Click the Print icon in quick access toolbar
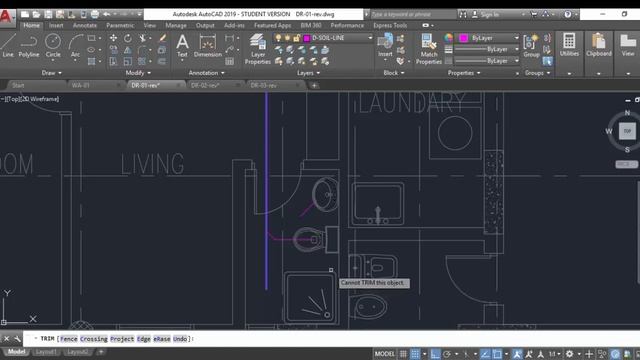 95,14
